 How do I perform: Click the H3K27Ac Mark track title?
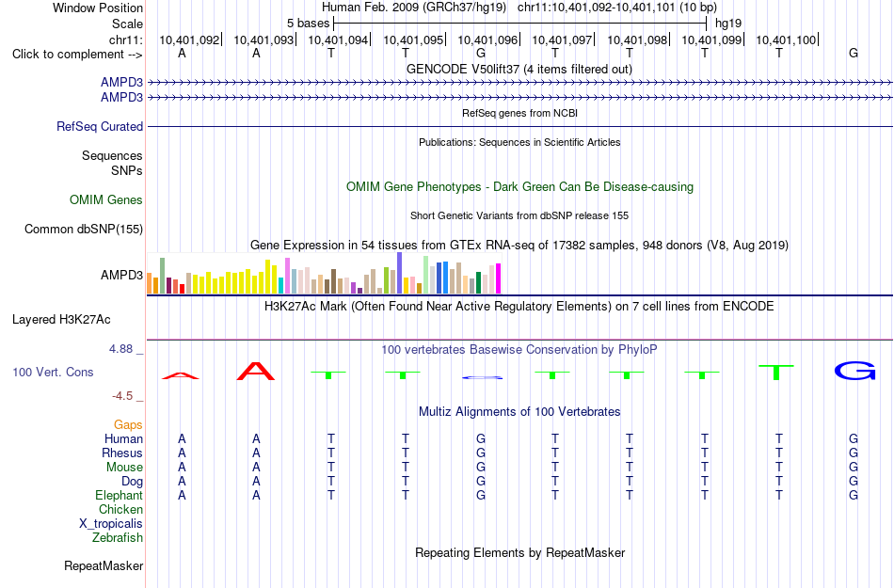point(519,306)
